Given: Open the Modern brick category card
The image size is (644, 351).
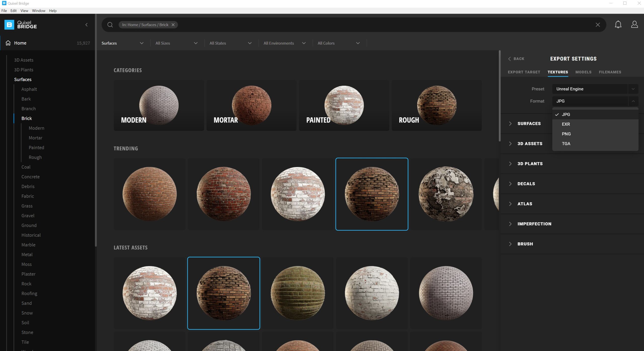Looking at the screenshot, I should [159, 105].
